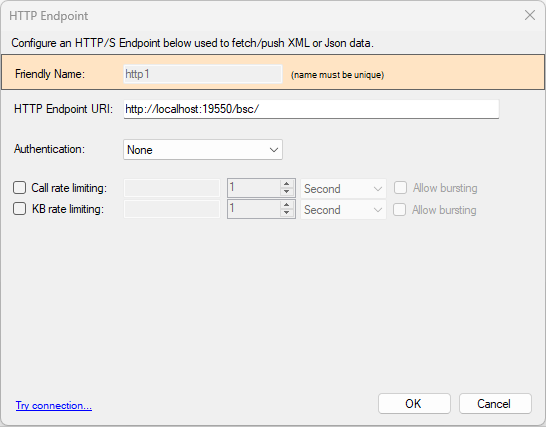The width and height of the screenshot is (546, 427).
Task: Toggle Allow bursting for KB rate
Action: pyautogui.click(x=400, y=210)
